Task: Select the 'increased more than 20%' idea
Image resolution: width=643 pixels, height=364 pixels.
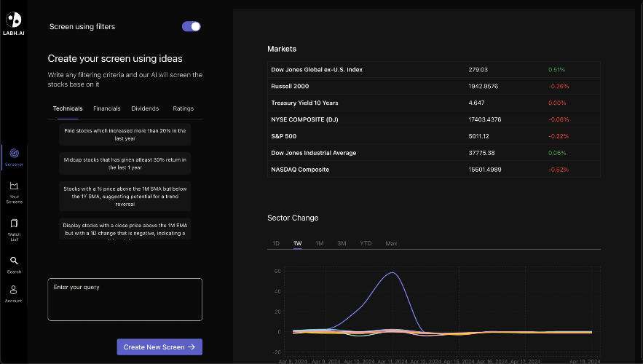Action: [125, 134]
